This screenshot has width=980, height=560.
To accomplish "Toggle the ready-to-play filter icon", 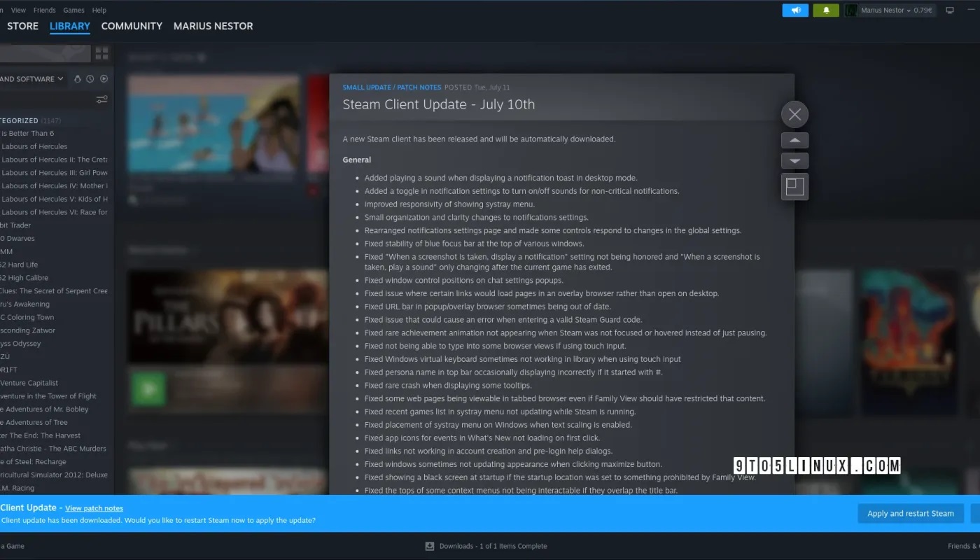I will 103,78.
